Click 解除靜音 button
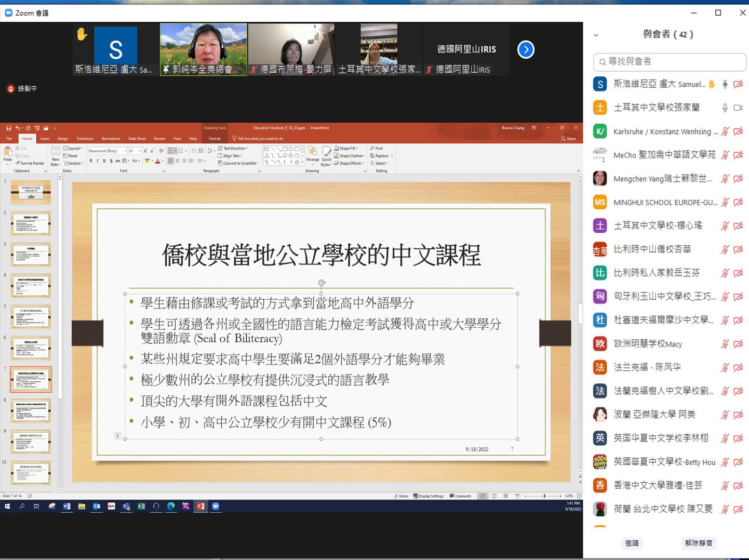Screen dimensions: 749x560 click(x=699, y=543)
